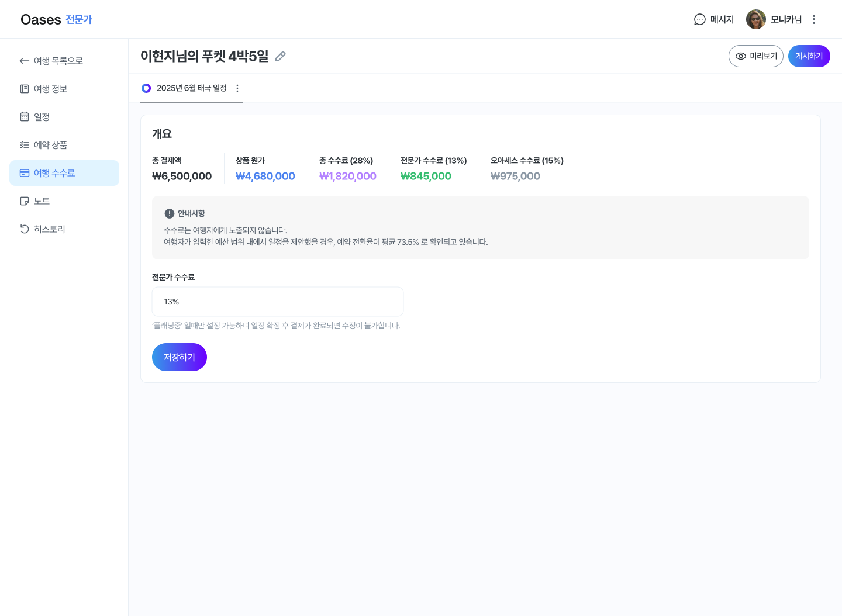Open the header three-dot menu next to 모니카님
The height and width of the screenshot is (616, 842).
coord(813,19)
